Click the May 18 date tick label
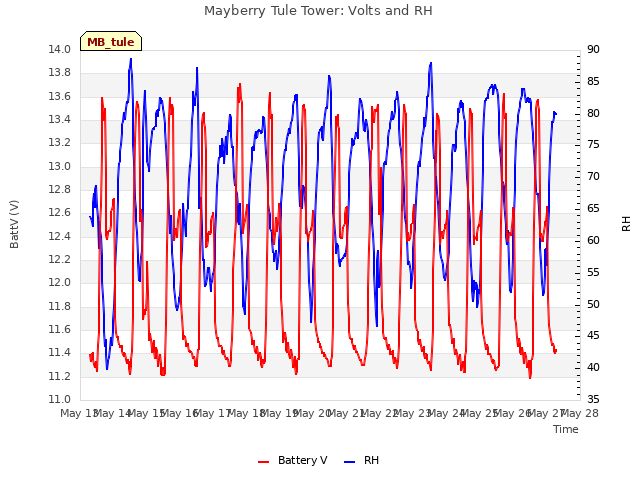640x480 pixels. click(247, 414)
